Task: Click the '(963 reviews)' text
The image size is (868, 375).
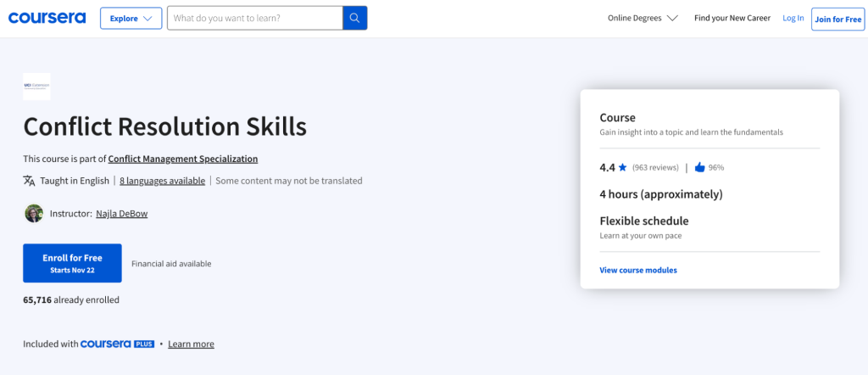Action: click(655, 167)
